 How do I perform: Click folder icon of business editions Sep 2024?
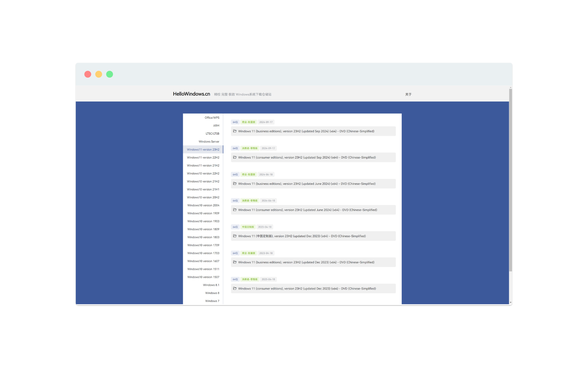pyautogui.click(x=235, y=131)
